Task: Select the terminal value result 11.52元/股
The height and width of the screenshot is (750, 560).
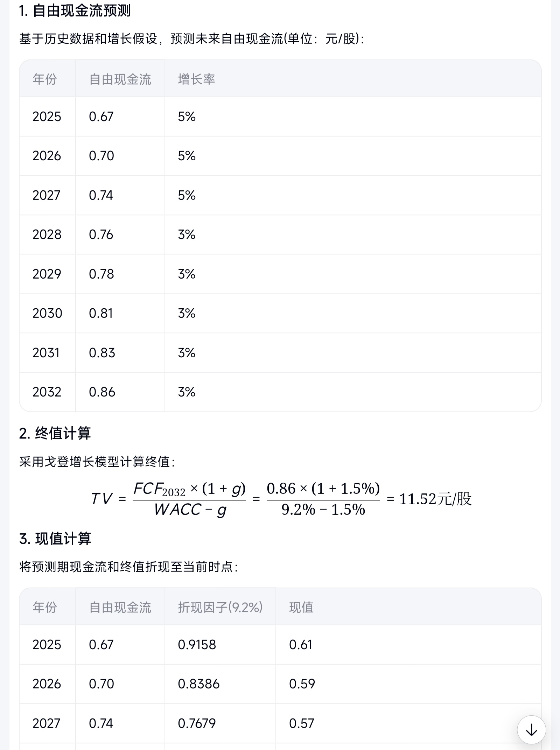Action: pyautogui.click(x=435, y=499)
